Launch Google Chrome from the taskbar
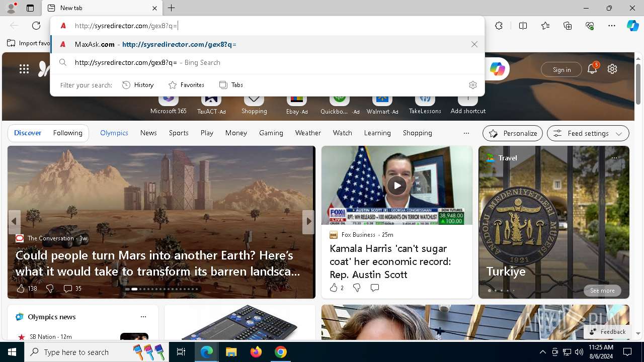Viewport: 644px width, 362px height. 281,352
